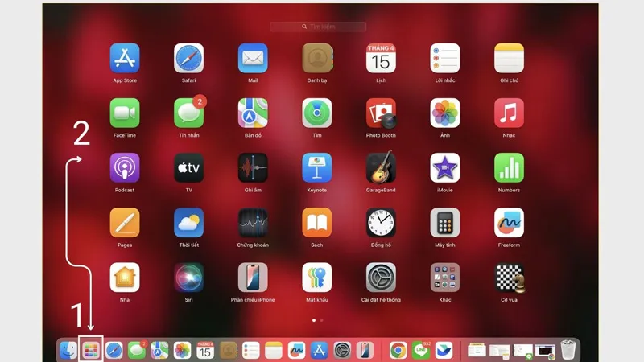Screen dimensions: 644x362
Task: Open Messages in the Dock
Action: (x=137, y=351)
